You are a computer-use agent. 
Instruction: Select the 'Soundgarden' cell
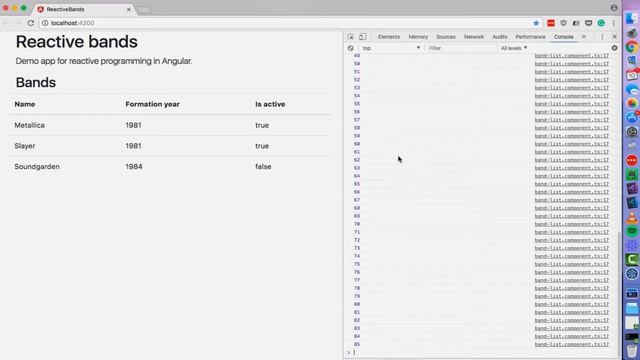[x=37, y=167]
